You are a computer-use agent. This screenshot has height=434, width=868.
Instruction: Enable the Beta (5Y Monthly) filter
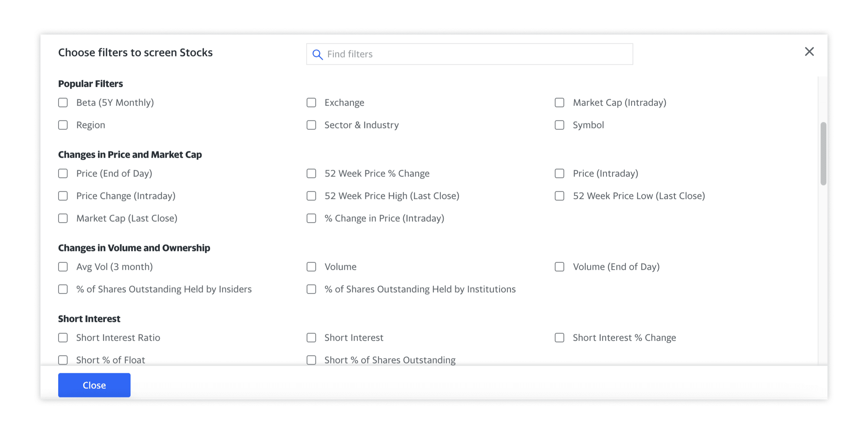(x=63, y=103)
